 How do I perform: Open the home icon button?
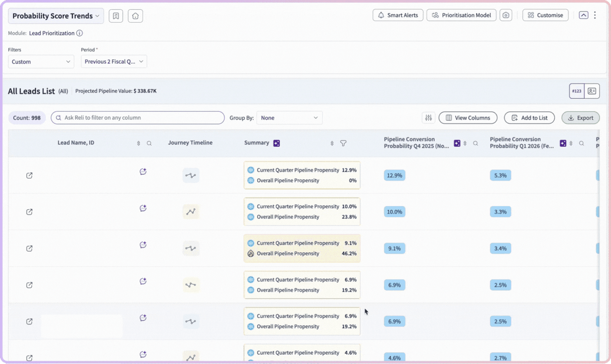click(135, 16)
